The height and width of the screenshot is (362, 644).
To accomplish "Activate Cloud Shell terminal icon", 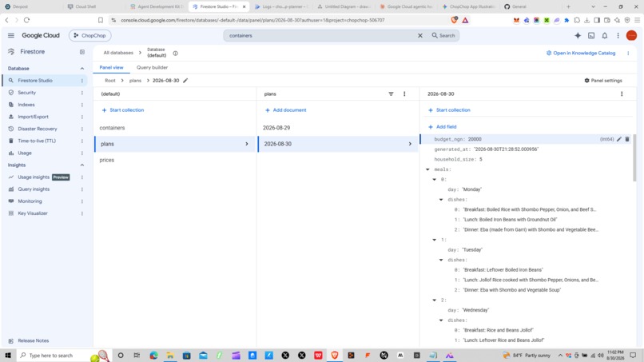I will pos(591,36).
